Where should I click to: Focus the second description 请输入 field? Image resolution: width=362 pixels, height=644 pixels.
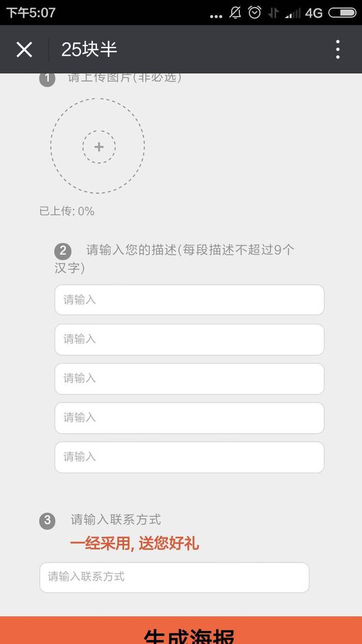[x=189, y=339]
